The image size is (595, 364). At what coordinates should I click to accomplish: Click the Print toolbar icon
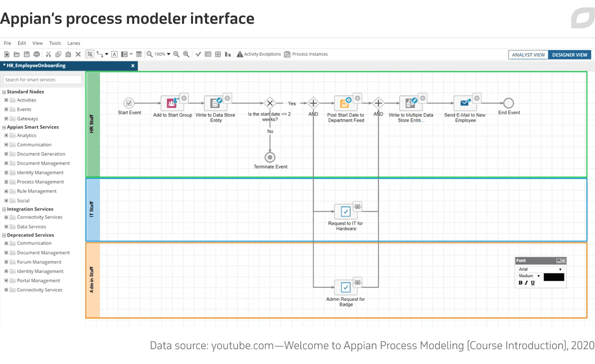coord(36,54)
